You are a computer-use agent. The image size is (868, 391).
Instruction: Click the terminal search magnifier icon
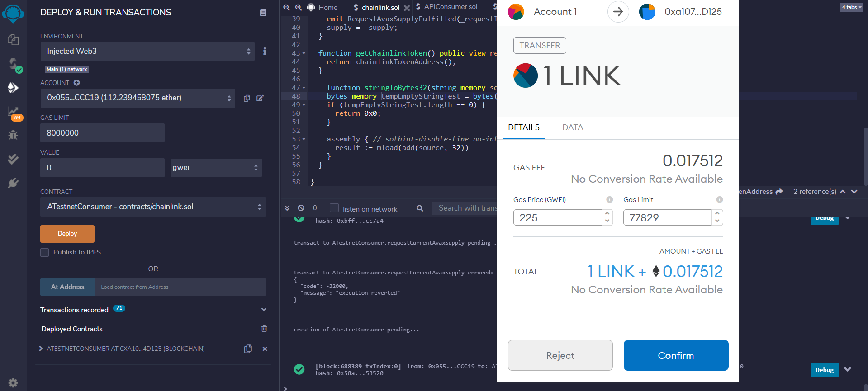[x=420, y=208]
